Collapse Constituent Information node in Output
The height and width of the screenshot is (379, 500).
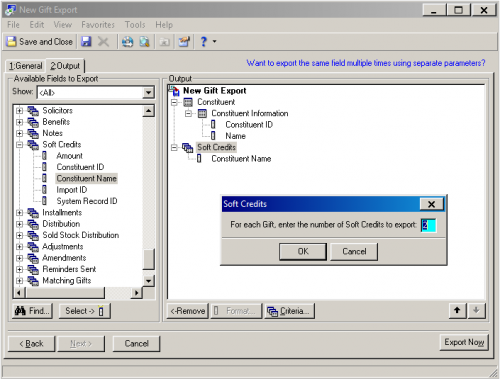tap(188, 113)
